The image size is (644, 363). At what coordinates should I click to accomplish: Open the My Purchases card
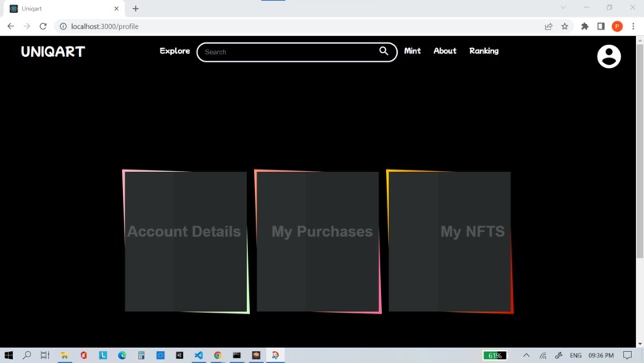317,241
